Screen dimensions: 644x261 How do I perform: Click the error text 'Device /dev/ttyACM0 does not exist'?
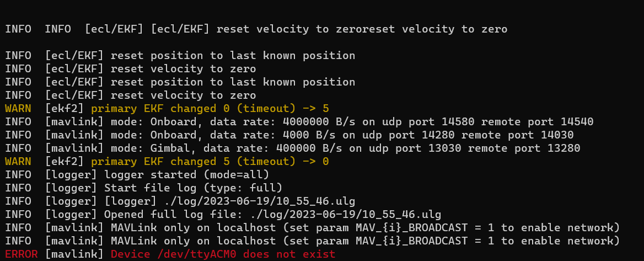coord(223,254)
